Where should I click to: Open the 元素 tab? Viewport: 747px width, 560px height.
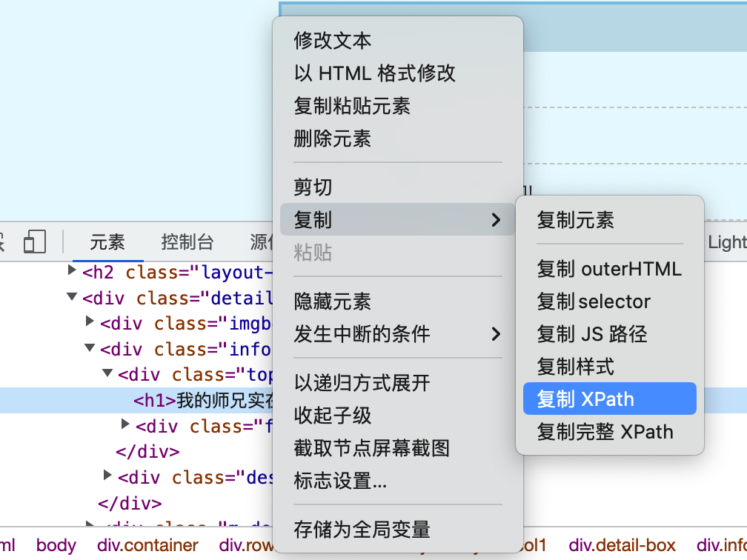pos(107,242)
